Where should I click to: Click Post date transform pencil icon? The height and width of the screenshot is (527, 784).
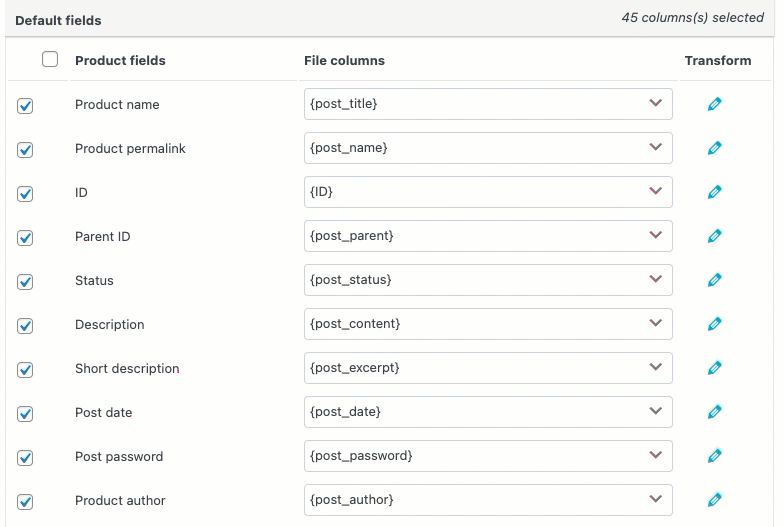[714, 412]
